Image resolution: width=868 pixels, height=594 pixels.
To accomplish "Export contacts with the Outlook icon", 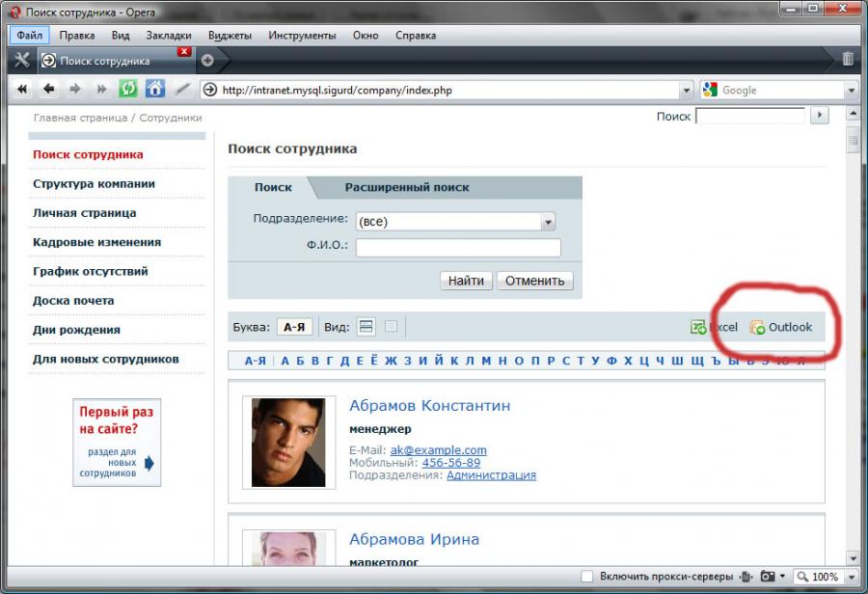I will 757,327.
